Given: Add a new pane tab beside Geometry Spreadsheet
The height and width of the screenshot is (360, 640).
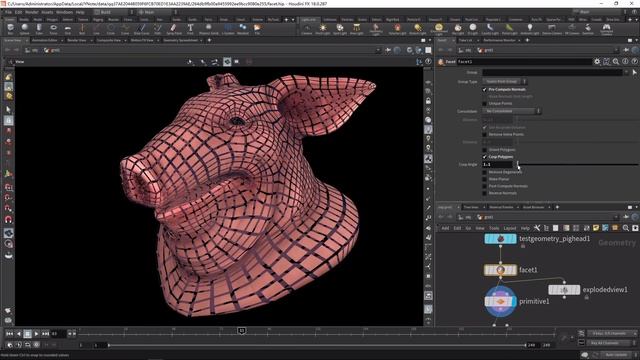Looking at the screenshot, I should [209, 40].
